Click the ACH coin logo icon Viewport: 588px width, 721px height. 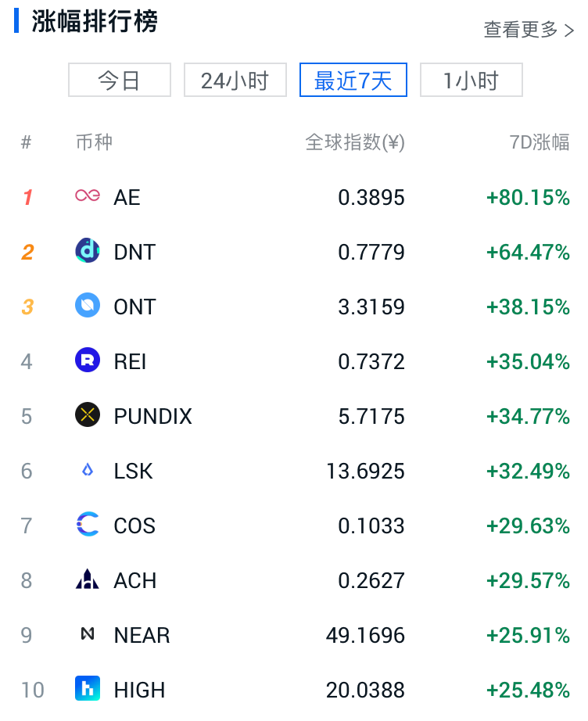(88, 579)
